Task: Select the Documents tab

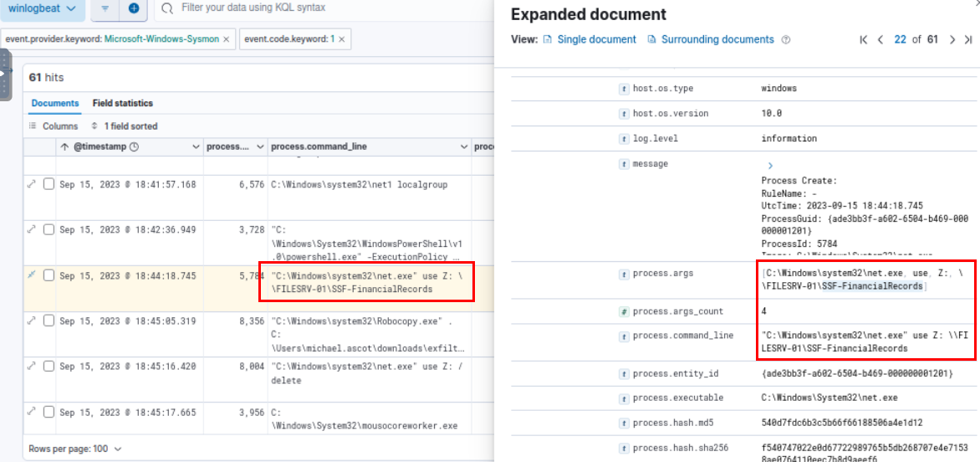Action: [55, 103]
